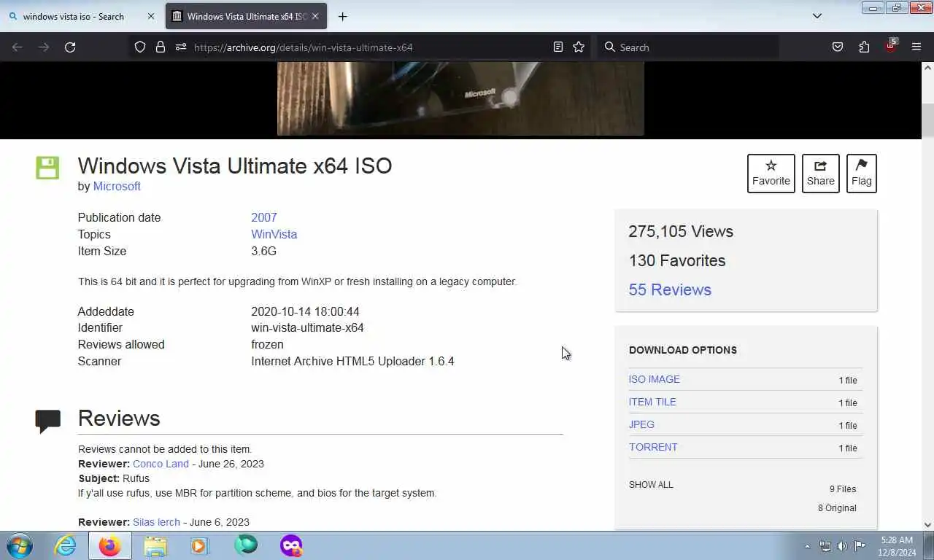Click the 275,105 Views text
The width and height of the screenshot is (934, 560).
click(681, 231)
